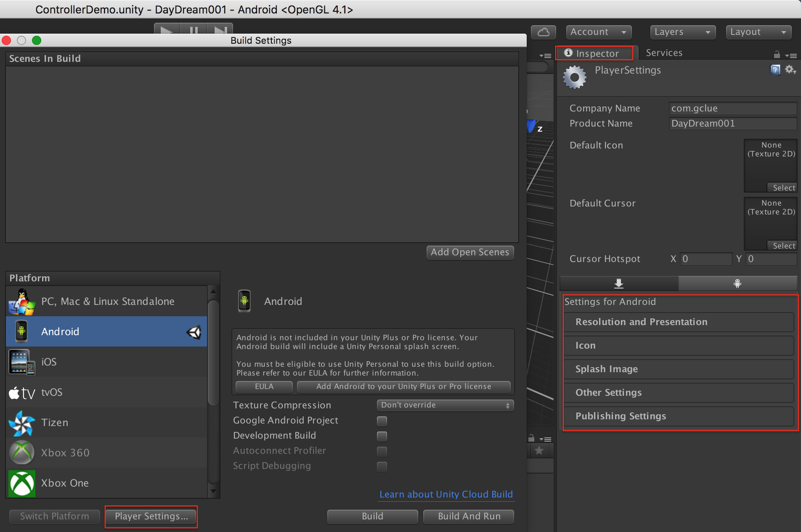
Task: Open the Unity cloud services icon
Action: click(x=543, y=32)
